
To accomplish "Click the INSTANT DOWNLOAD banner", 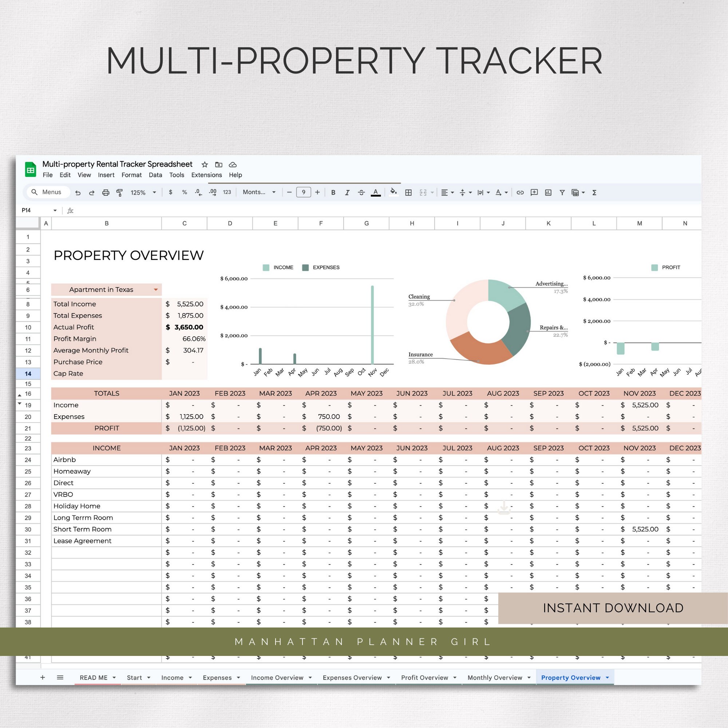I will [613, 608].
